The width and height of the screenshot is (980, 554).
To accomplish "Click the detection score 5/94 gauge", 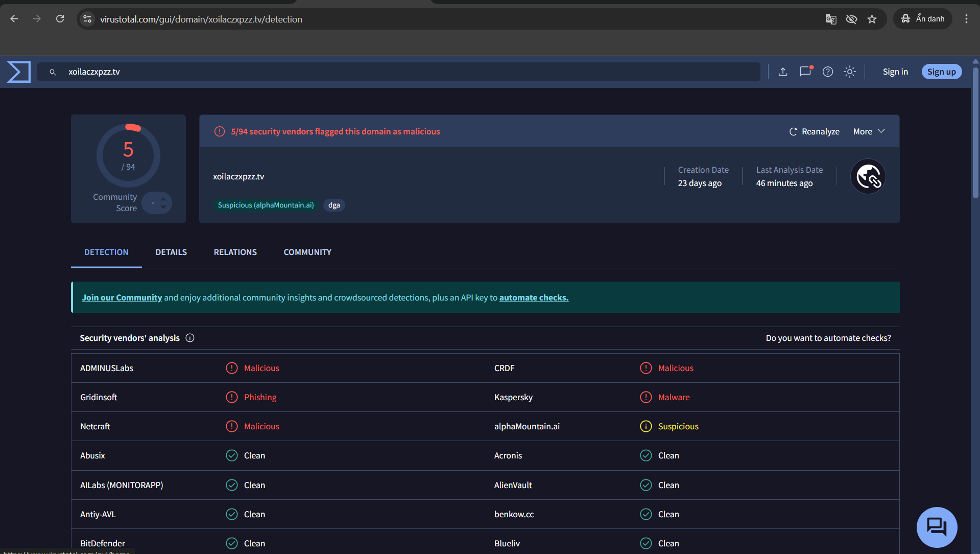I will click(128, 155).
